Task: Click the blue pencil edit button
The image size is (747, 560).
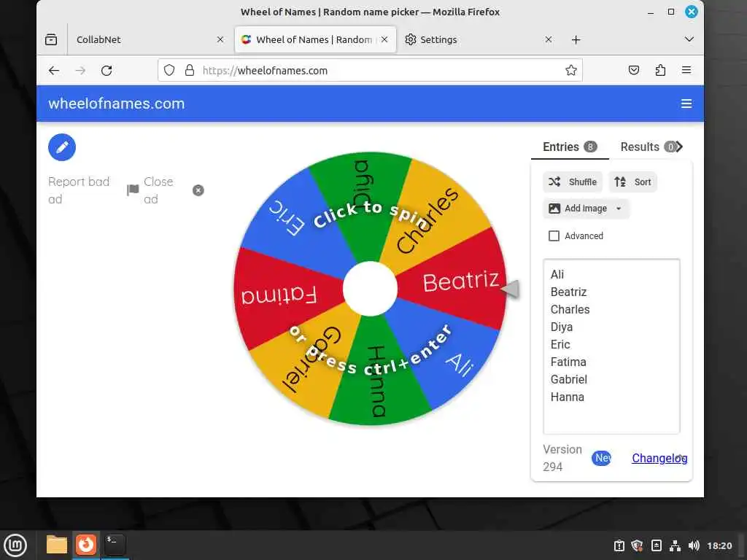Action: (62, 147)
